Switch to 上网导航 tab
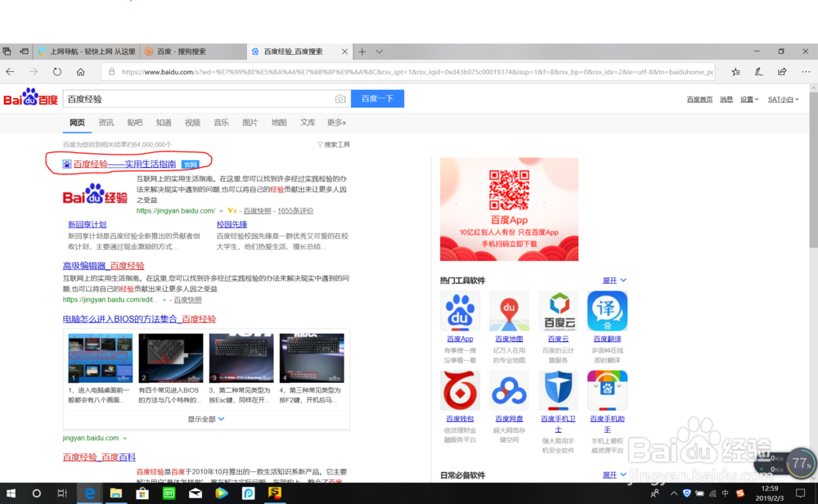 [87, 52]
